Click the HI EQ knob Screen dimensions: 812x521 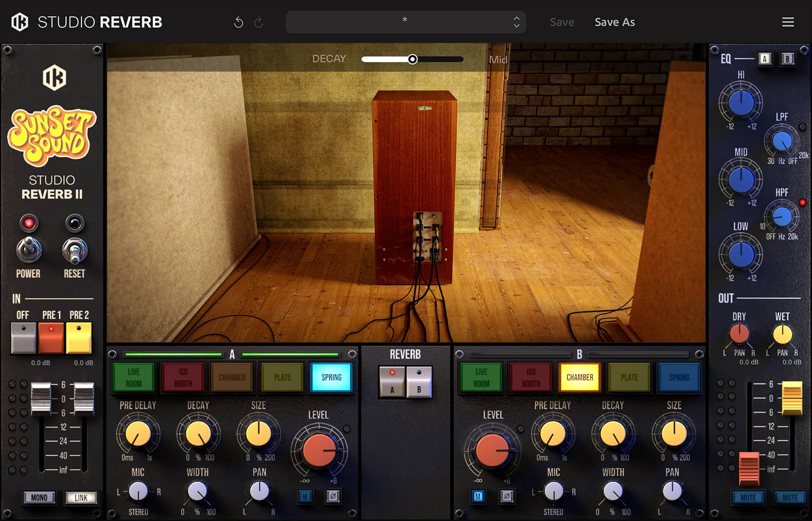click(x=740, y=102)
